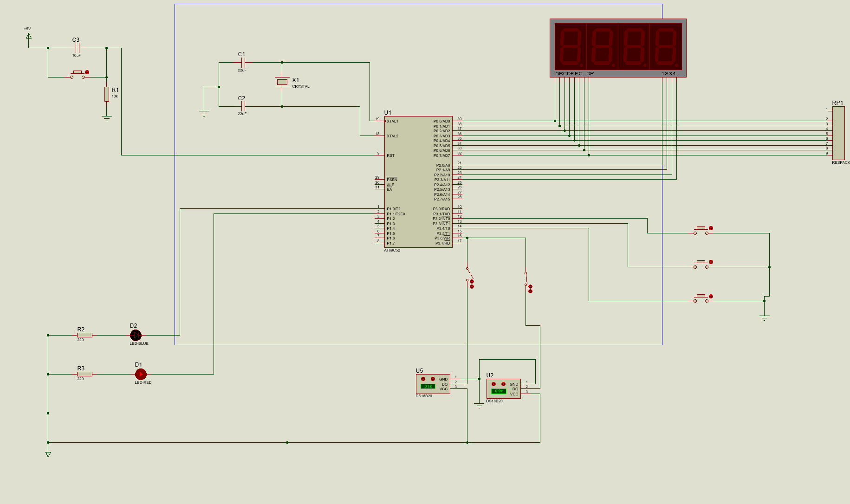This screenshot has height=504, width=850.
Task: Click the AT89C52 part label under U1
Action: pyautogui.click(x=392, y=250)
